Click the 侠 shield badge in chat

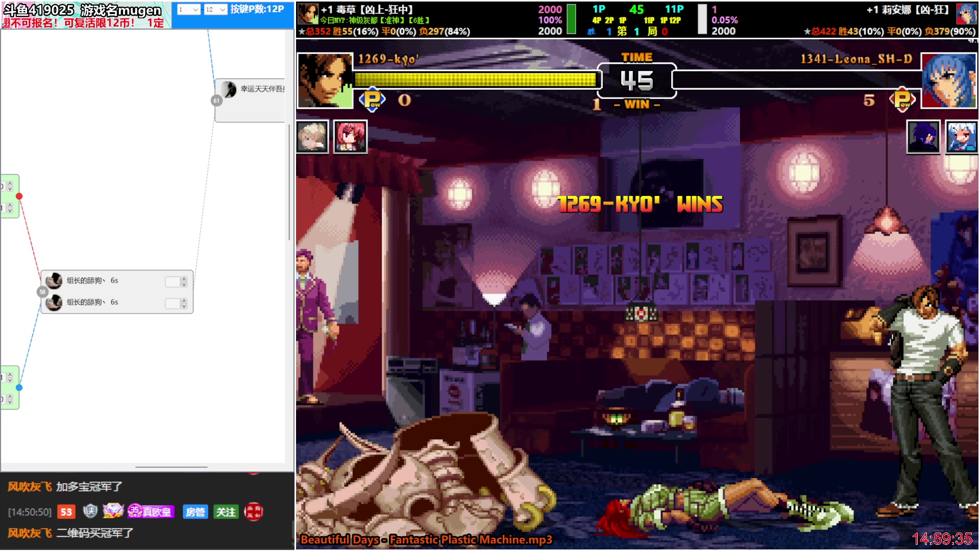(90, 511)
